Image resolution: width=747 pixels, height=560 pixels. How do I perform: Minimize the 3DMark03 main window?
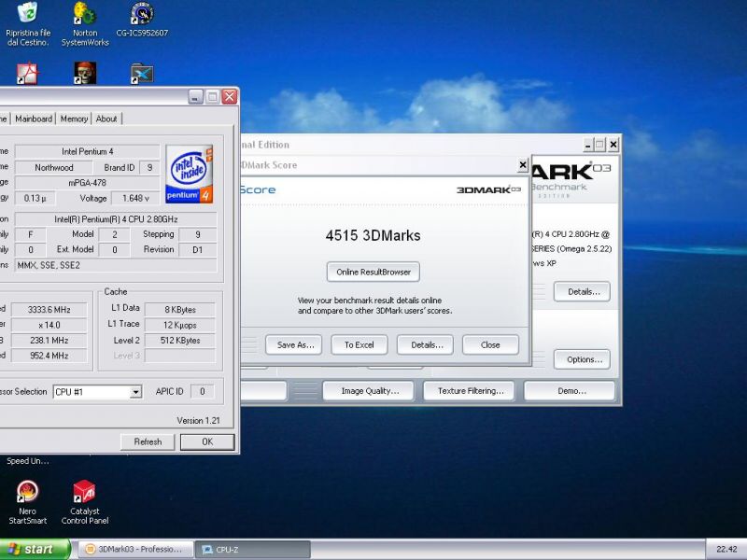point(588,145)
